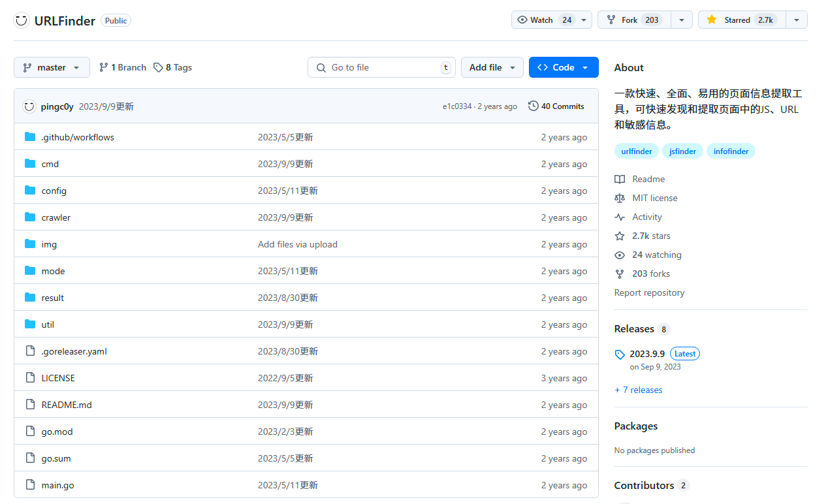Click the go.sum file icon
The image size is (828, 504).
(30, 458)
